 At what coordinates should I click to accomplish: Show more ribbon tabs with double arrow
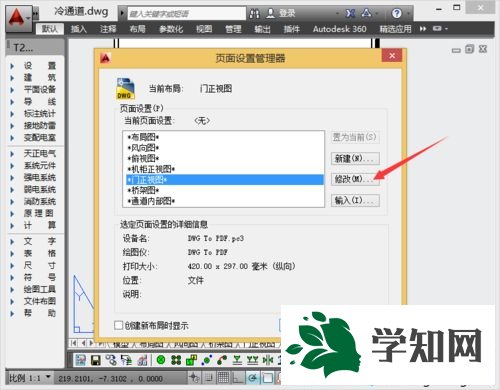[x=423, y=29]
